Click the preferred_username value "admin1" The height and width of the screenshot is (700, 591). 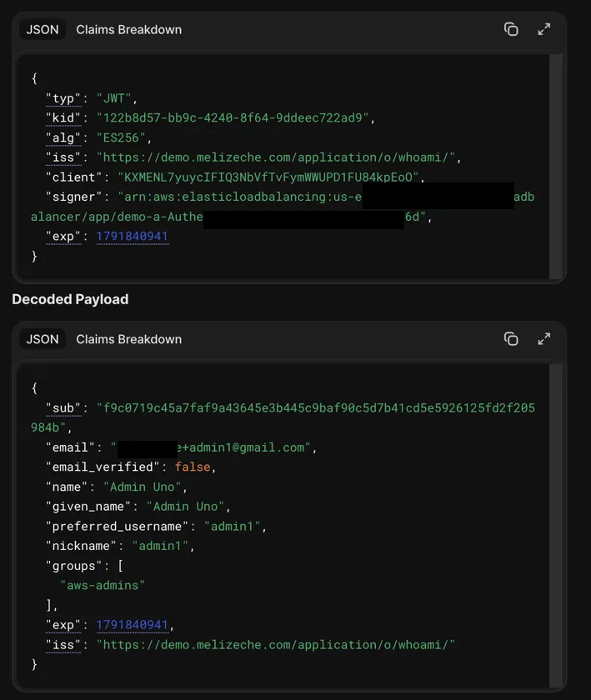click(233, 527)
